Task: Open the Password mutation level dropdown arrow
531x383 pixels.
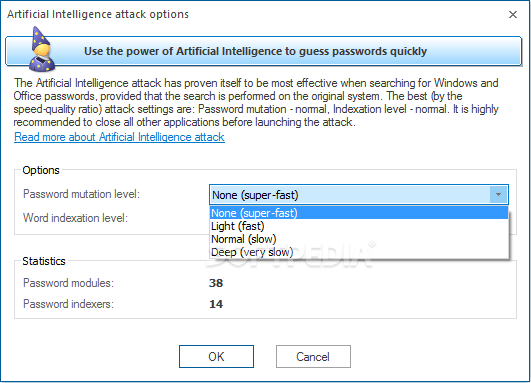Action: point(498,194)
